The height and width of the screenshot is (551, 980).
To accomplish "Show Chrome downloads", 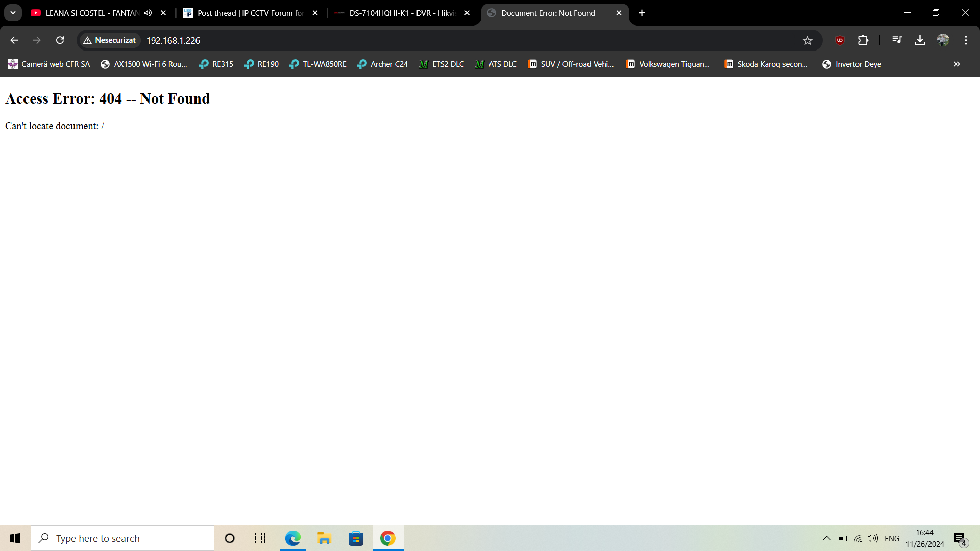I will 920,40.
